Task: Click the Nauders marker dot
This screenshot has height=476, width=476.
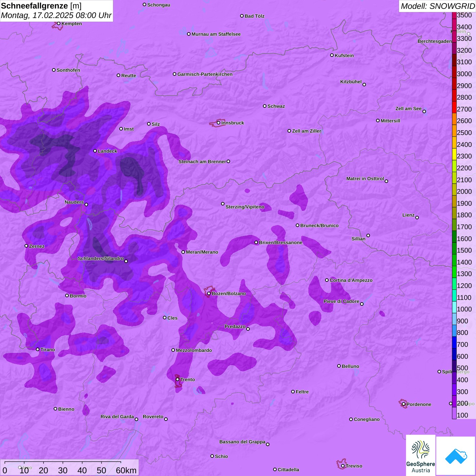Action: coord(86,205)
